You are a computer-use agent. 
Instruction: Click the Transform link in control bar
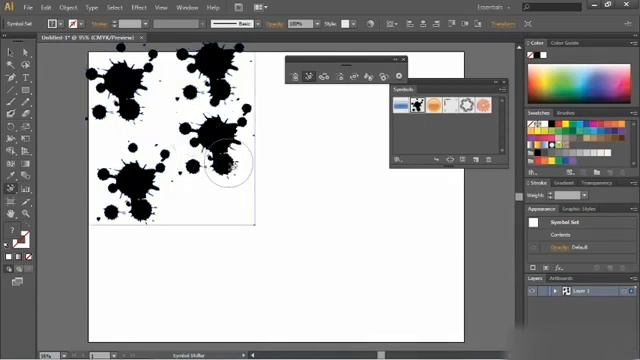[503, 24]
